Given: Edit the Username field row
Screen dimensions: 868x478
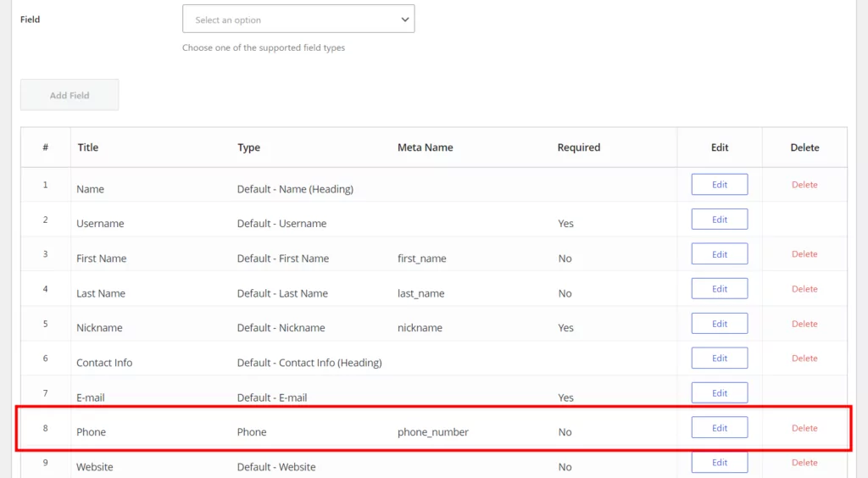Looking at the screenshot, I should [719, 220].
